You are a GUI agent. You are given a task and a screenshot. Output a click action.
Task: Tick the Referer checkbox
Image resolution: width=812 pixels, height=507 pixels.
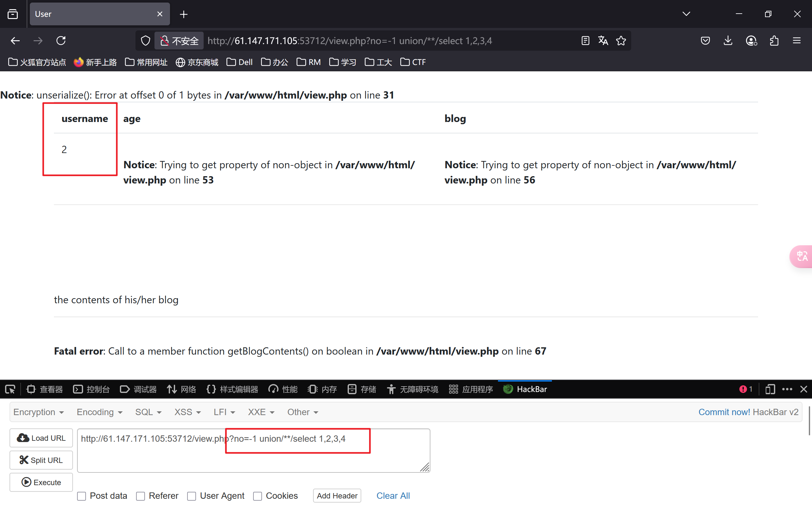coord(141,496)
